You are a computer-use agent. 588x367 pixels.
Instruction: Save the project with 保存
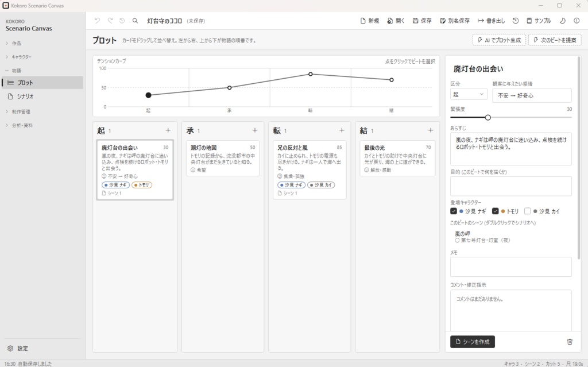[x=422, y=21]
